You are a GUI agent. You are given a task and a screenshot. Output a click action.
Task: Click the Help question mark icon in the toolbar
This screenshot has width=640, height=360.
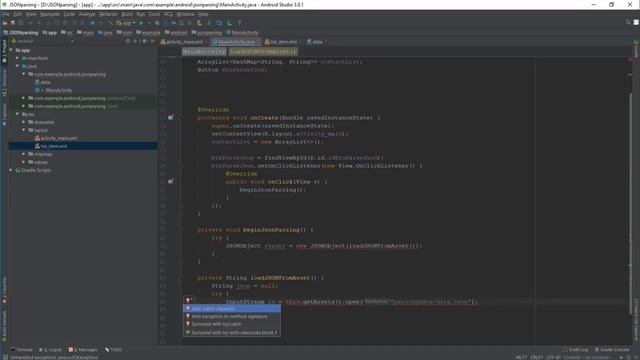click(239, 23)
